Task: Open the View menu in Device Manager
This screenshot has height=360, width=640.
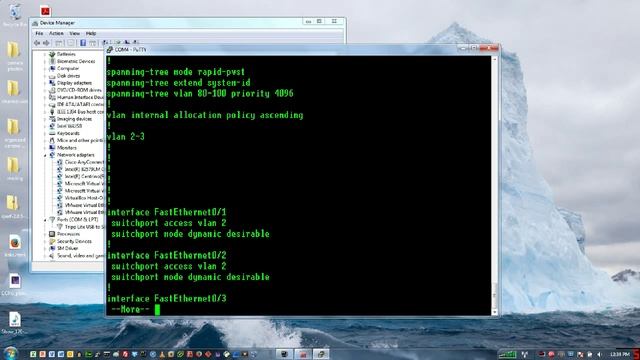Action: [74, 33]
